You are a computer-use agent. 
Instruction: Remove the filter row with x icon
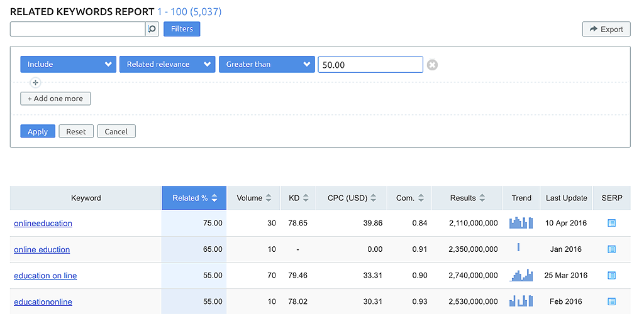click(432, 65)
